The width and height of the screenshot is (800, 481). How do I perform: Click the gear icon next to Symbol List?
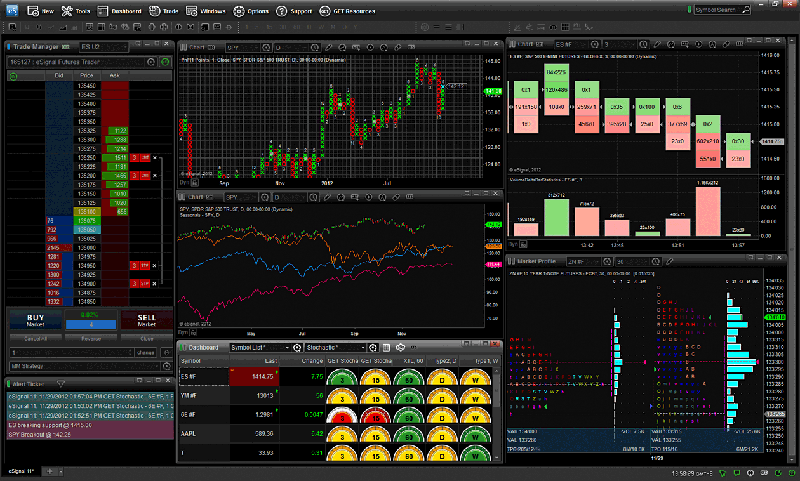pyautogui.click(x=297, y=347)
